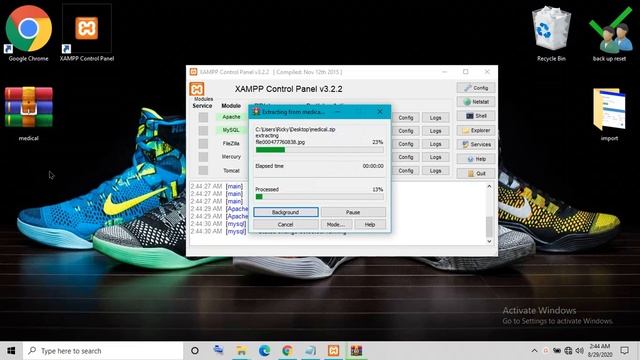
Task: Click the XAMPP log scrollbar thumb
Action: 489,227
